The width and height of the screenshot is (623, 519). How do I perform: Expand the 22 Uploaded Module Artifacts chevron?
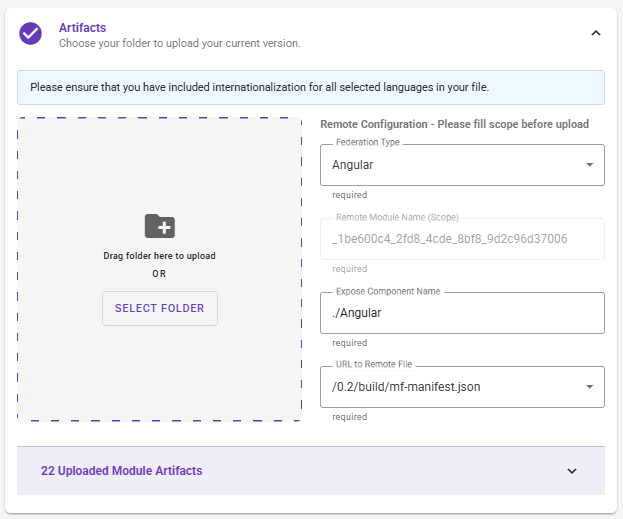[572, 471]
